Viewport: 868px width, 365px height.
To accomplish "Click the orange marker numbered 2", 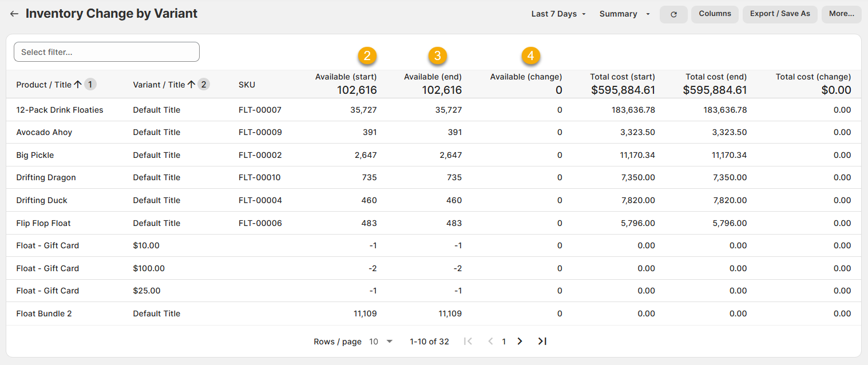I will coord(367,55).
